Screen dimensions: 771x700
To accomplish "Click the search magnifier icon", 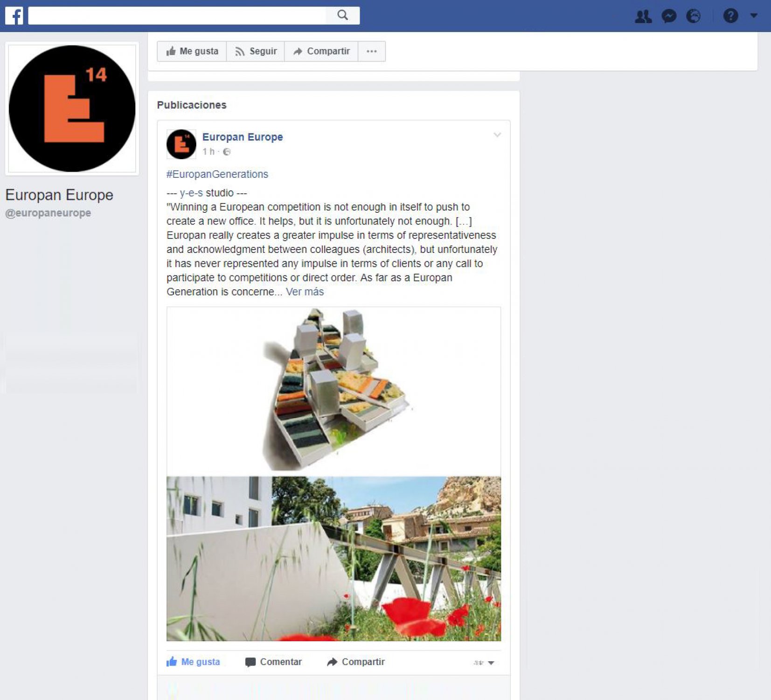I will pyautogui.click(x=343, y=15).
